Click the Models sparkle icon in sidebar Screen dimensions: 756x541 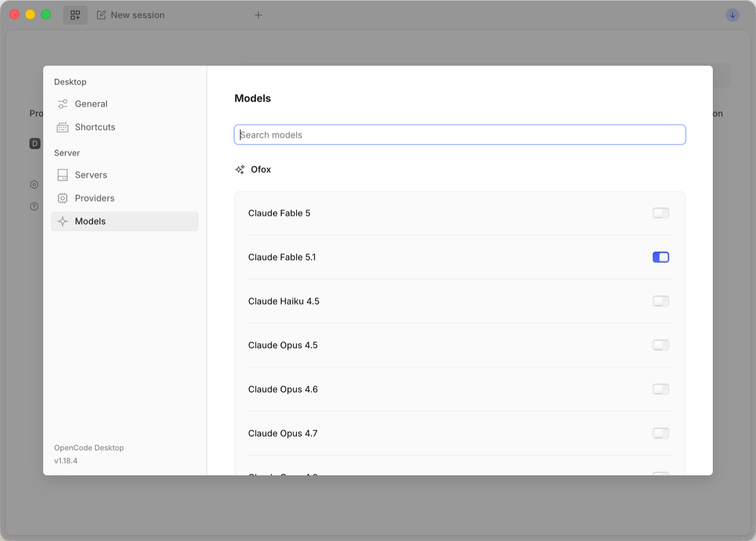click(63, 221)
